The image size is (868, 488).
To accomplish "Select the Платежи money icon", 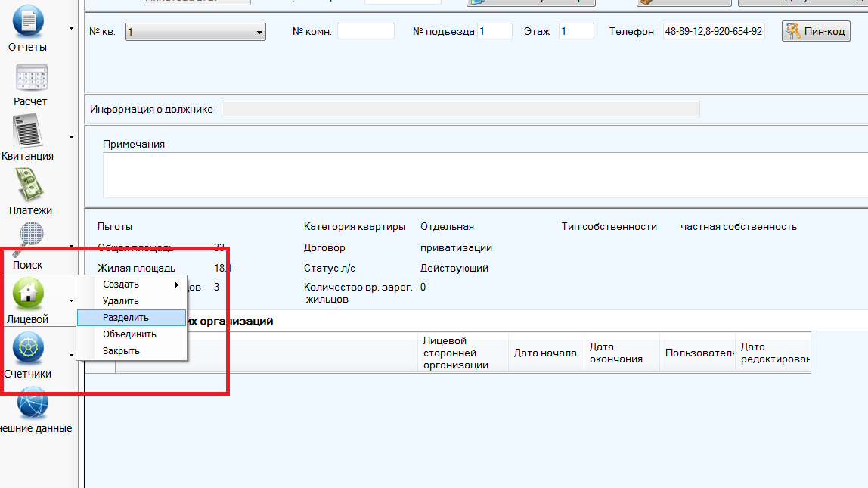I will coord(30,185).
